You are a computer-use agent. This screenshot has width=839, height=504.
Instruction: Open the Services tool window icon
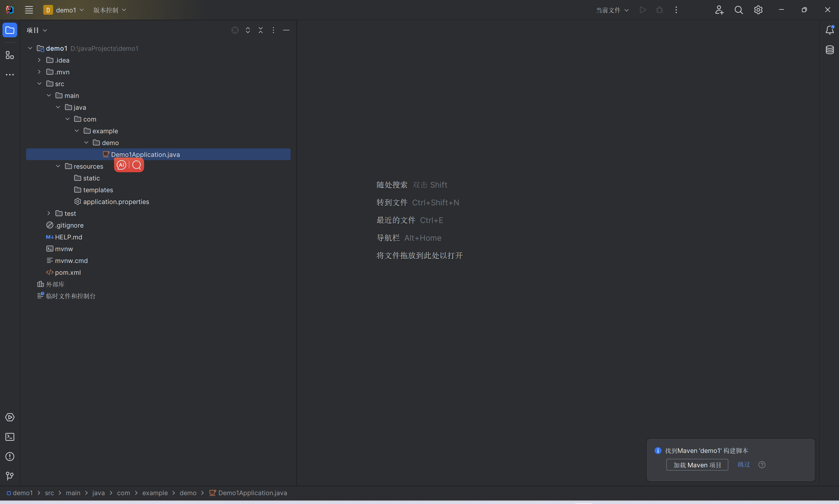pyautogui.click(x=10, y=417)
